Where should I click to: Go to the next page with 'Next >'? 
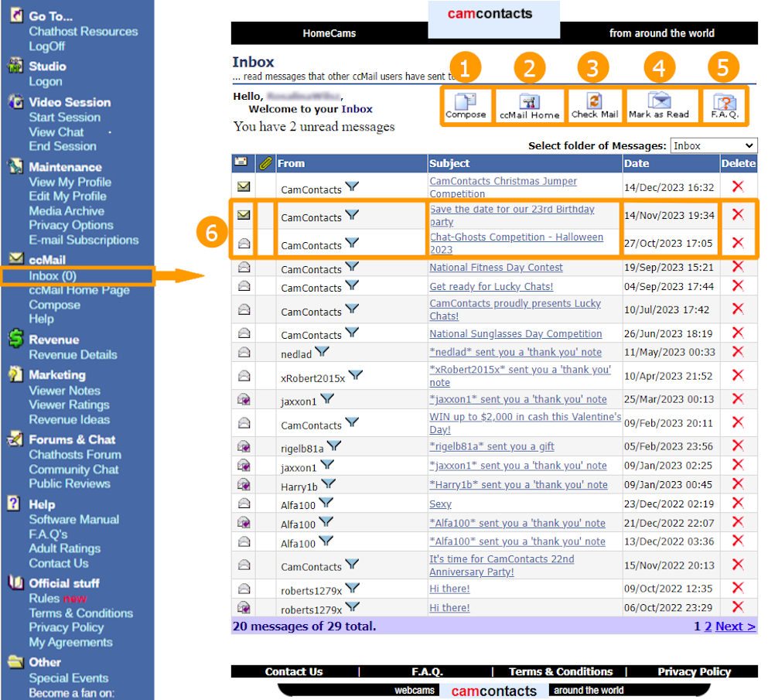[x=734, y=626]
